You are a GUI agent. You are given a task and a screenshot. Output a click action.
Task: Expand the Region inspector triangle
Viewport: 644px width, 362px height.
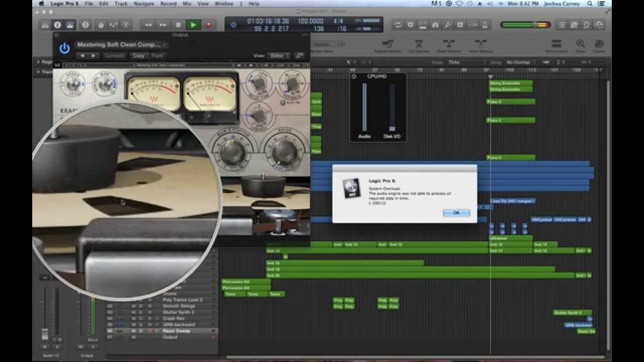coord(38,62)
